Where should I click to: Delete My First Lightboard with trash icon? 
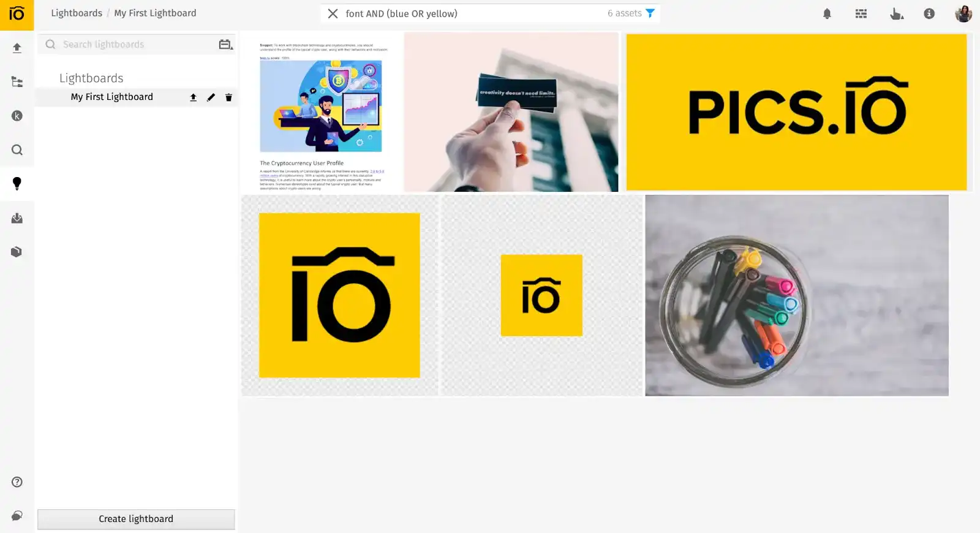(x=228, y=97)
